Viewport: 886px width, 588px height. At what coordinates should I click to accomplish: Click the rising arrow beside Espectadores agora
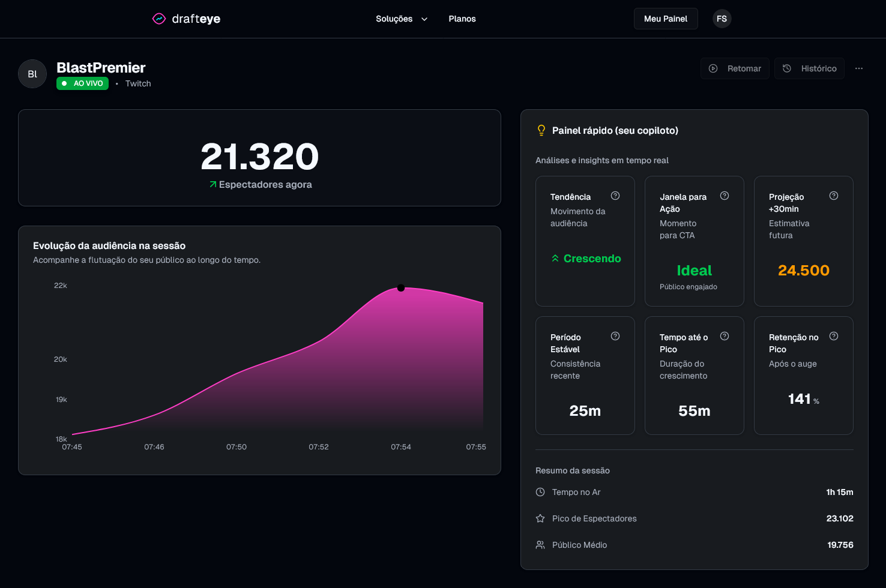(x=212, y=184)
